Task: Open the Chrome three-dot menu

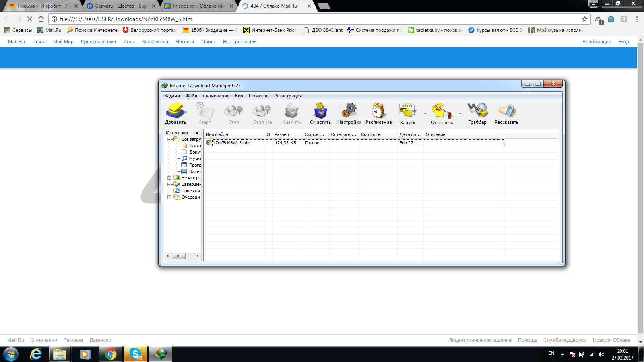Action: coord(637,19)
